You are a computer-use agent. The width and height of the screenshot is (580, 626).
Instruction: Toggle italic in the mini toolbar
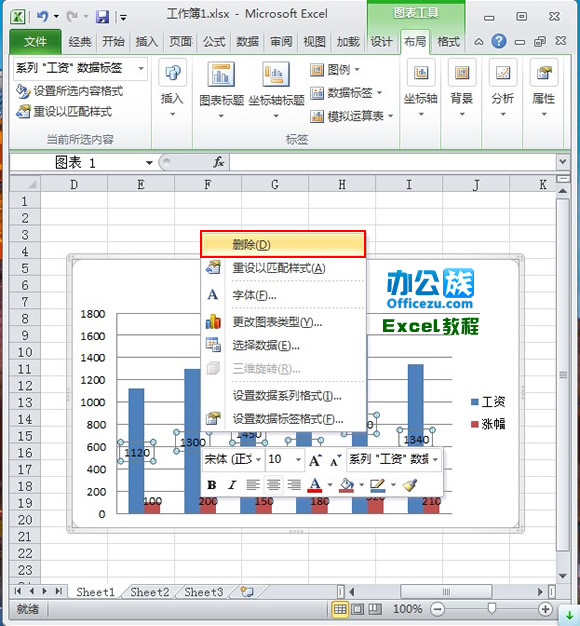pyautogui.click(x=232, y=485)
